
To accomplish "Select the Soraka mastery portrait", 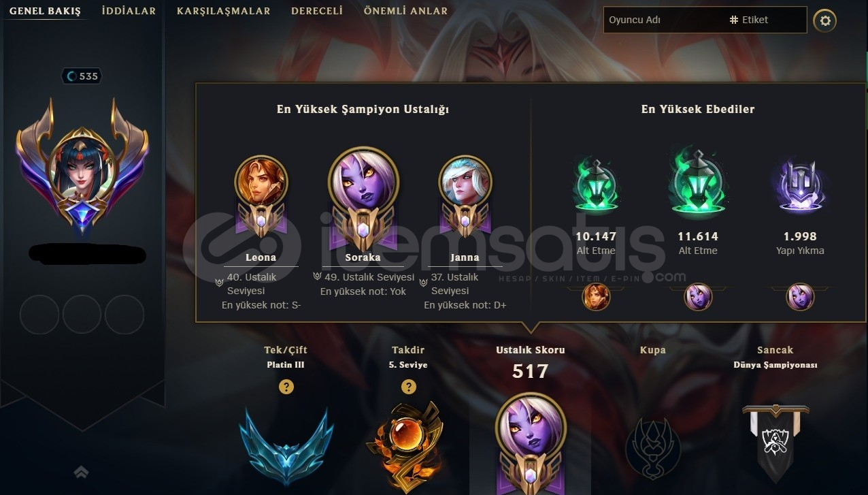I will click(363, 182).
